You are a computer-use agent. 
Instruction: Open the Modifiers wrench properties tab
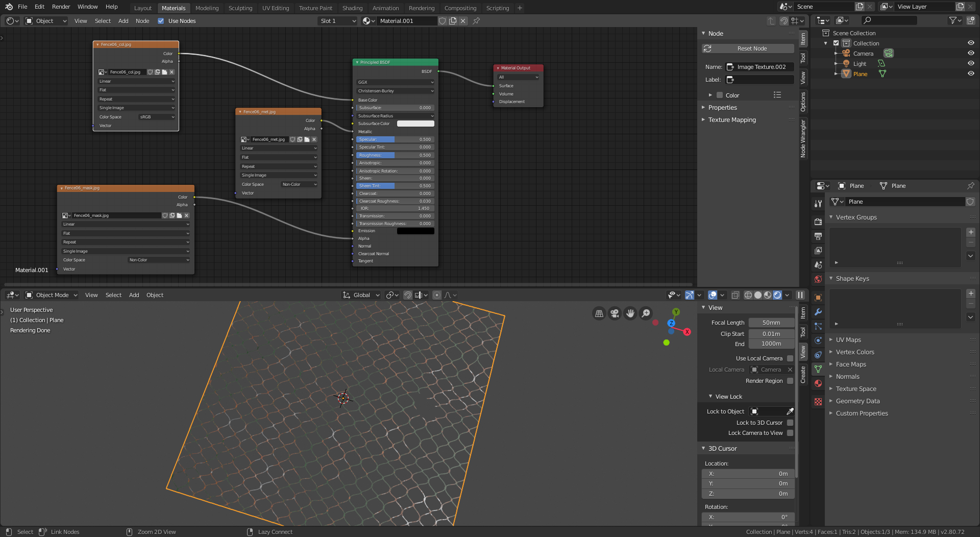click(x=818, y=312)
